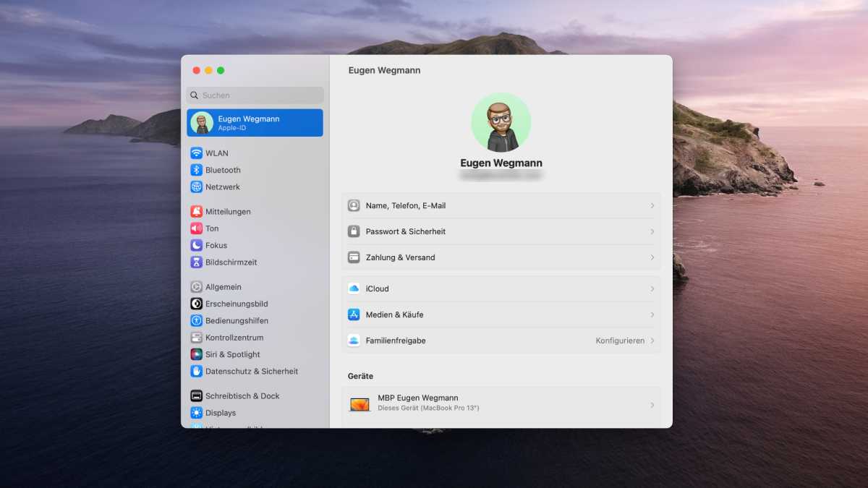Expand Passwort & Sicherheit row chevron
Image resolution: width=868 pixels, height=488 pixels.
coord(652,231)
